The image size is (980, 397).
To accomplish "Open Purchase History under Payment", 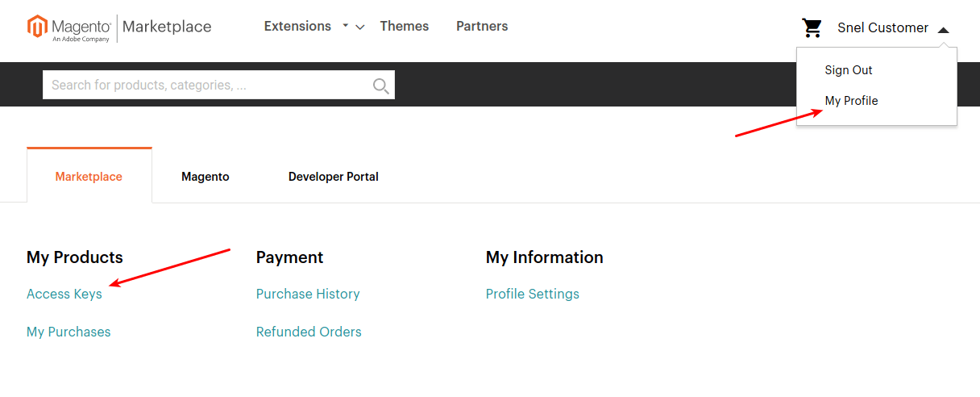I will tap(308, 294).
